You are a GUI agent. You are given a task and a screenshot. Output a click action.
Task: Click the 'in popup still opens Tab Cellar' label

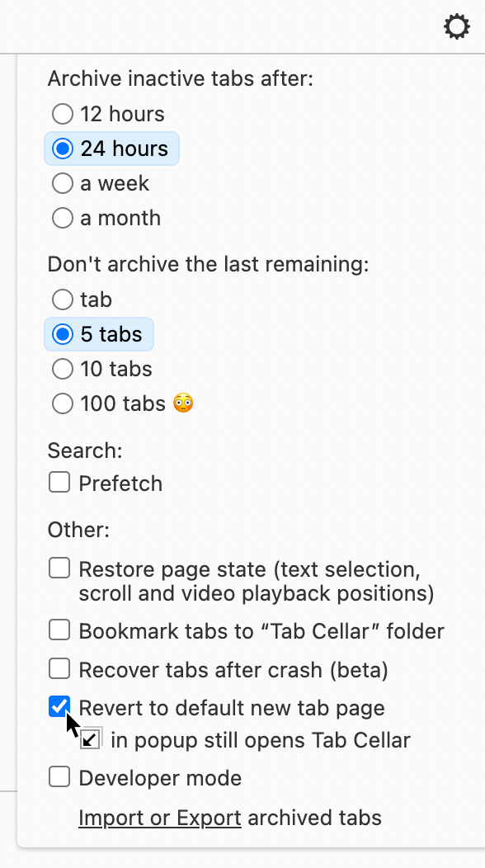coord(261,740)
